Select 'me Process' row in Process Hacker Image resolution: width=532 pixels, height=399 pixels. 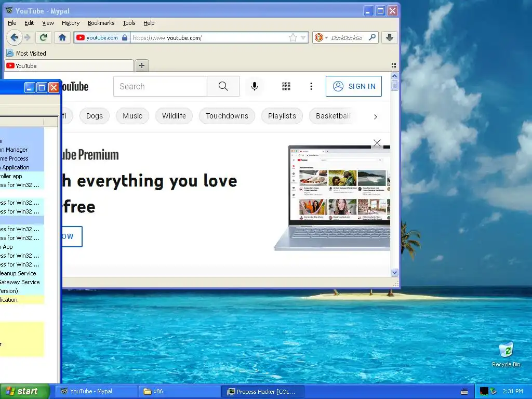click(22, 158)
